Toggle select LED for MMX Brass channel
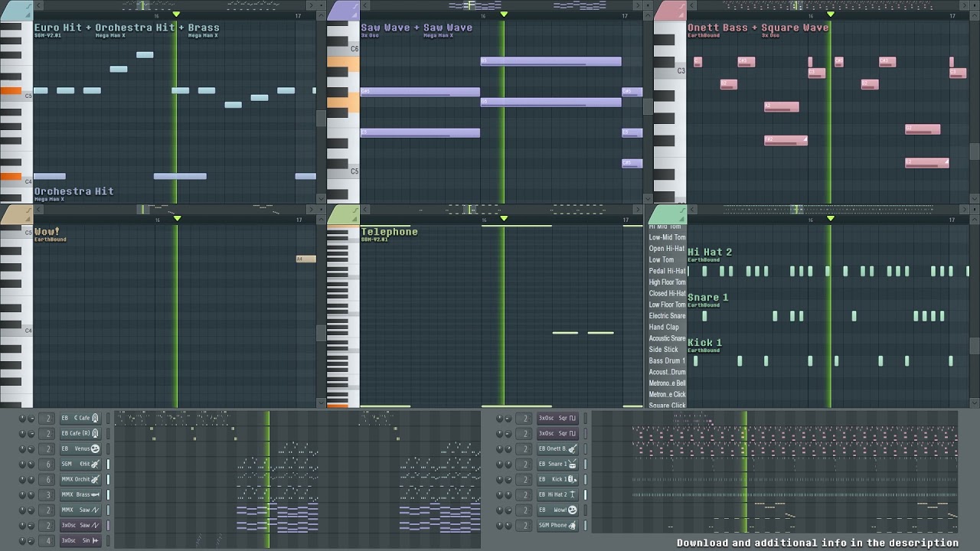 pos(108,494)
